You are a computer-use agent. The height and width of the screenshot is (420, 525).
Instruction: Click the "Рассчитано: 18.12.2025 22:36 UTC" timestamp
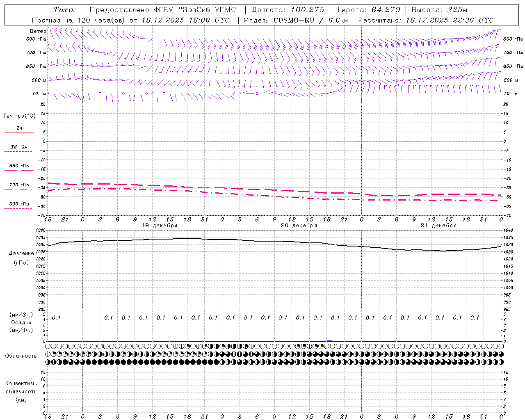pyautogui.click(x=426, y=20)
